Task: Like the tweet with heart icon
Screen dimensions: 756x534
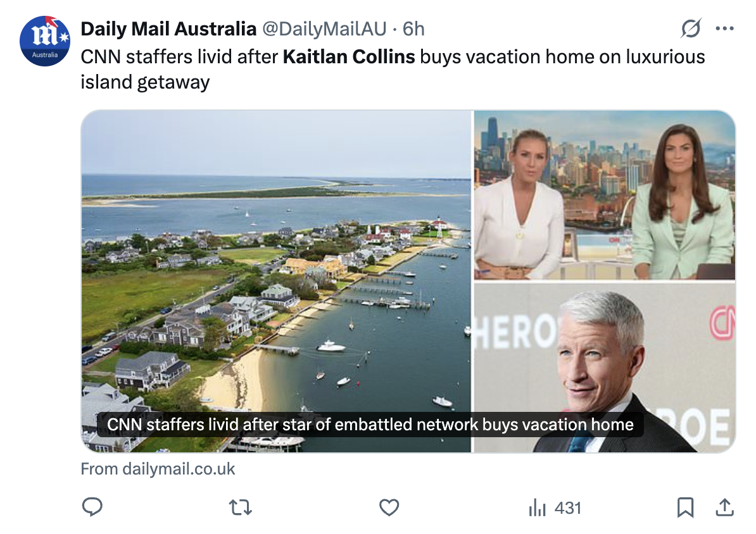Action: 389,507
